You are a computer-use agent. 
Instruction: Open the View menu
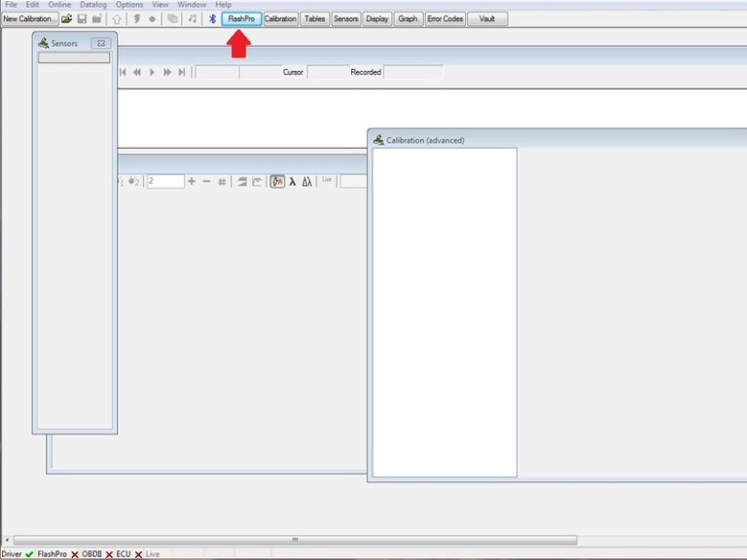coord(160,4)
